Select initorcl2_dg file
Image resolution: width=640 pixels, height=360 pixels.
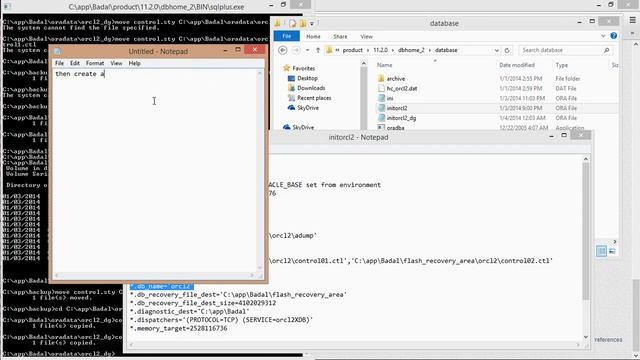pyautogui.click(x=401, y=118)
